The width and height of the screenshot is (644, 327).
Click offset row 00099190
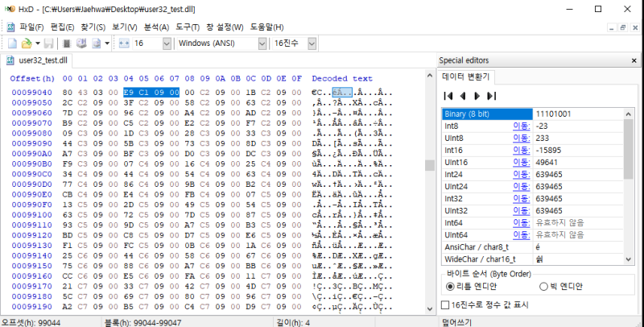pos(32,306)
